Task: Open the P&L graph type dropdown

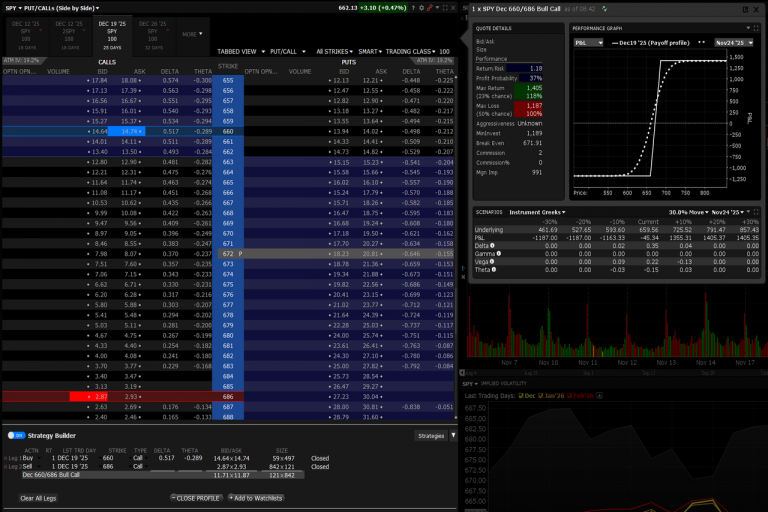Action: [x=588, y=43]
